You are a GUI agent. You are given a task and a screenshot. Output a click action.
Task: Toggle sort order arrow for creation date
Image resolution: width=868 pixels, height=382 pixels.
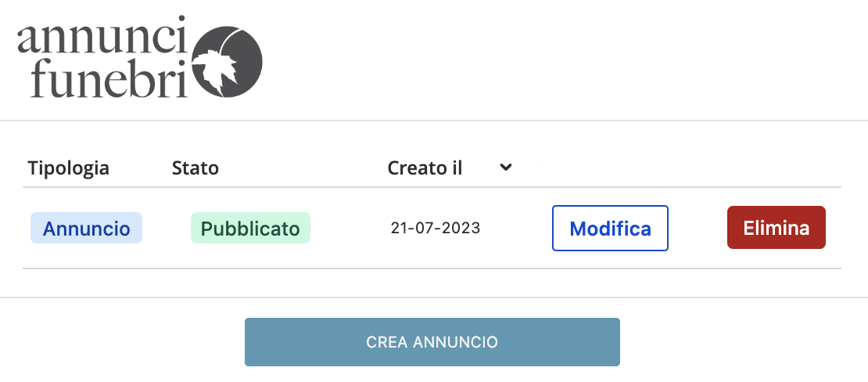[506, 167]
